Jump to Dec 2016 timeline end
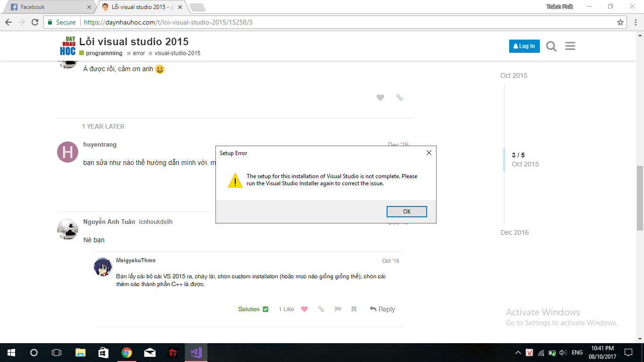This screenshot has height=362, width=644. point(514,232)
